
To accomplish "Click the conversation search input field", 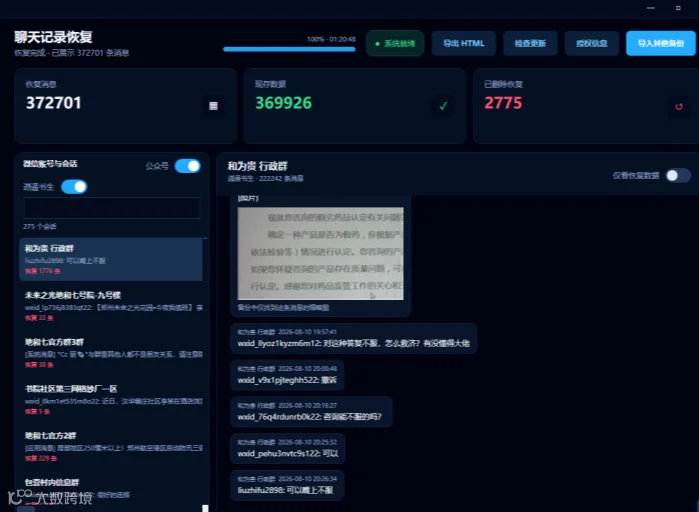I will (x=111, y=208).
